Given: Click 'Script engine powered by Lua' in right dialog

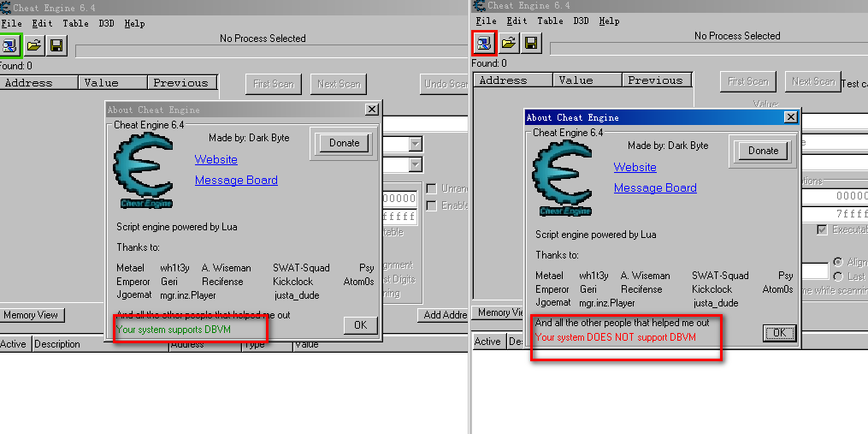Looking at the screenshot, I should [596, 235].
